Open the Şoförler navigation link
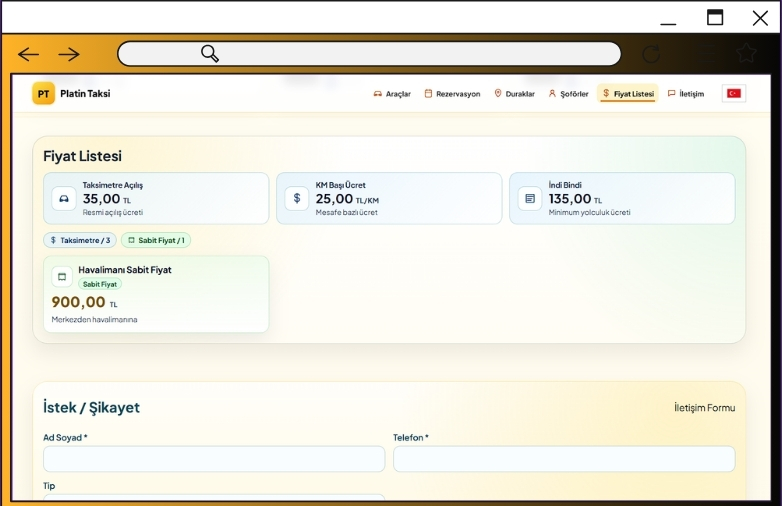 point(568,94)
